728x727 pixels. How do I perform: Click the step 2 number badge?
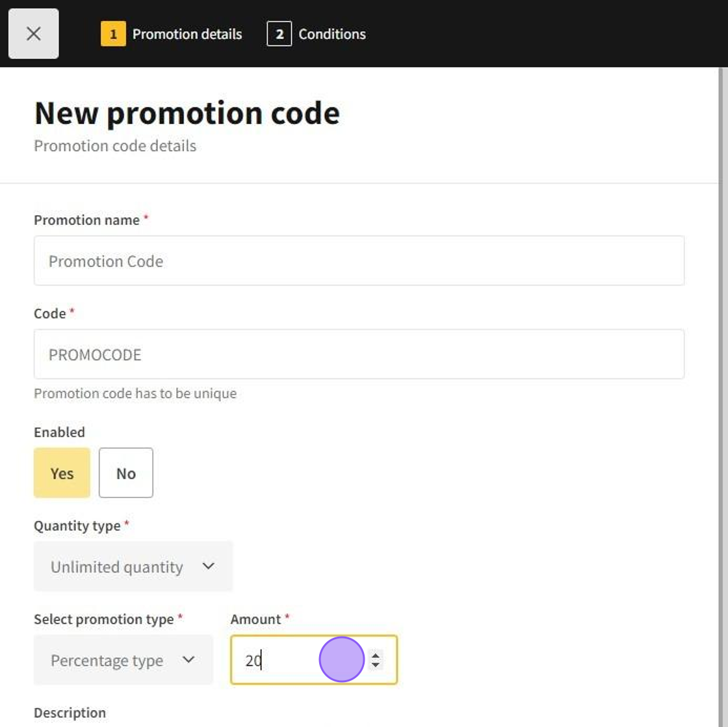tap(279, 34)
